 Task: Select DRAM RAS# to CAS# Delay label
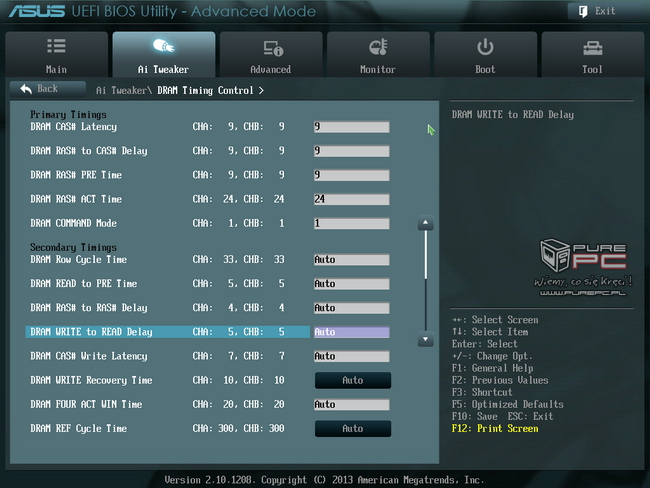(89, 151)
